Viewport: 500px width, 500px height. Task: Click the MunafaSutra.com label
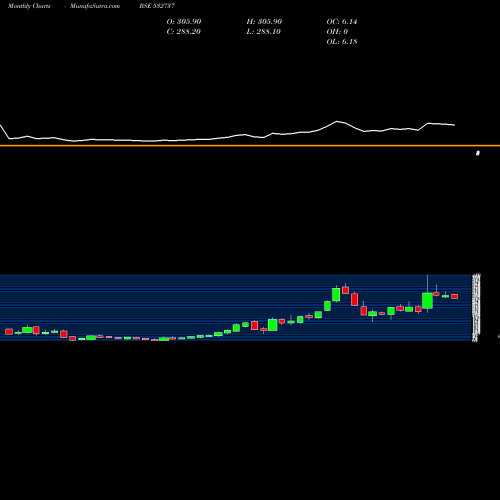pos(95,6)
